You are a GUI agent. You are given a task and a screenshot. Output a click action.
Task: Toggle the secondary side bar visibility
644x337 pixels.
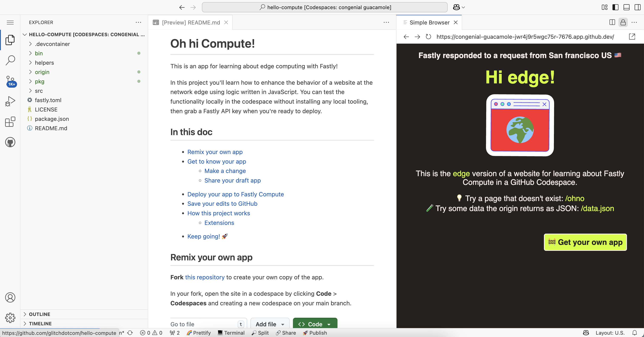tap(637, 7)
